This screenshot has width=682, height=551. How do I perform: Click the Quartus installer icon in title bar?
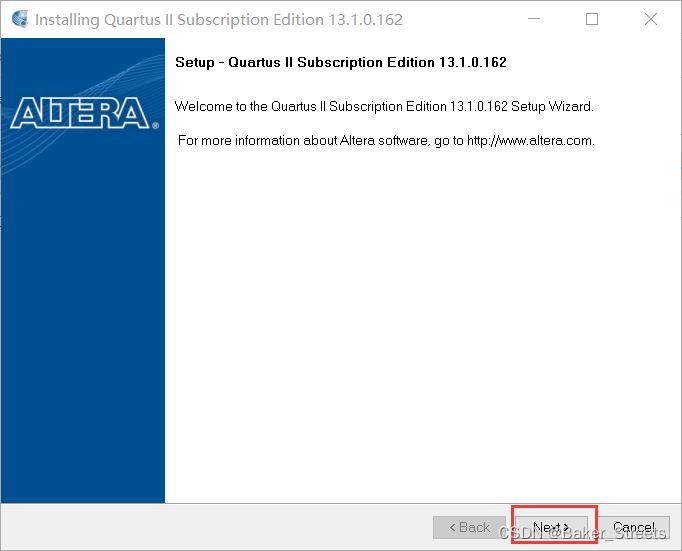(x=20, y=19)
